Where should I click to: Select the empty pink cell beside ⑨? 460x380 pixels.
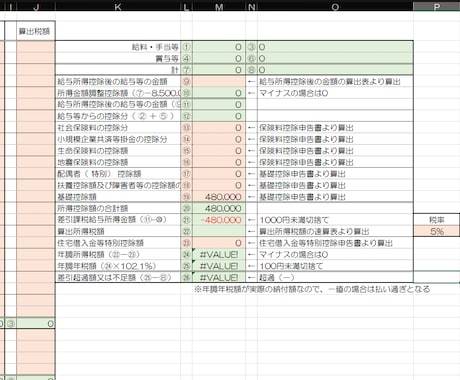[x=219, y=82]
